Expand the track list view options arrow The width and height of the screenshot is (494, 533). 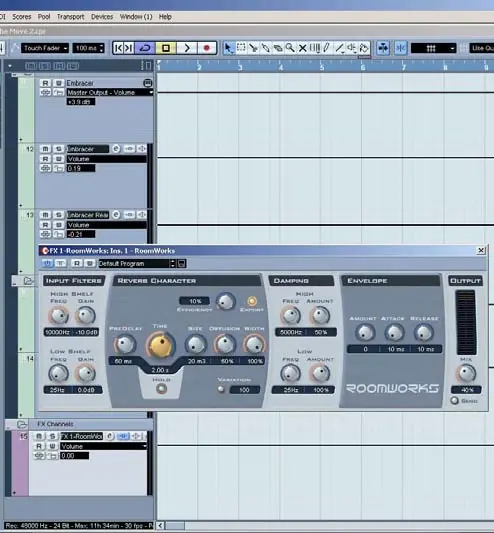10,66
